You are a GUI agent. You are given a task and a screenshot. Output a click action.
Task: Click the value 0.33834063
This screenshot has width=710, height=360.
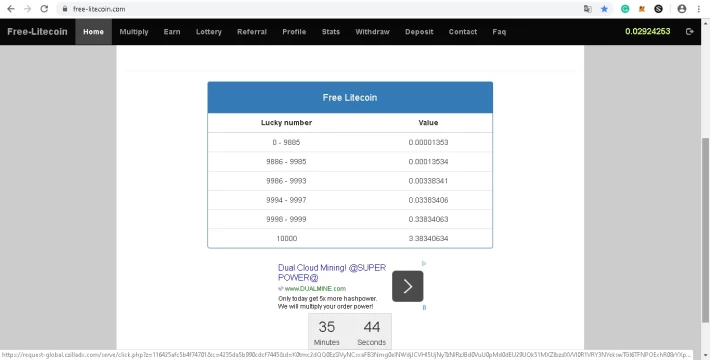pyautogui.click(x=428, y=219)
